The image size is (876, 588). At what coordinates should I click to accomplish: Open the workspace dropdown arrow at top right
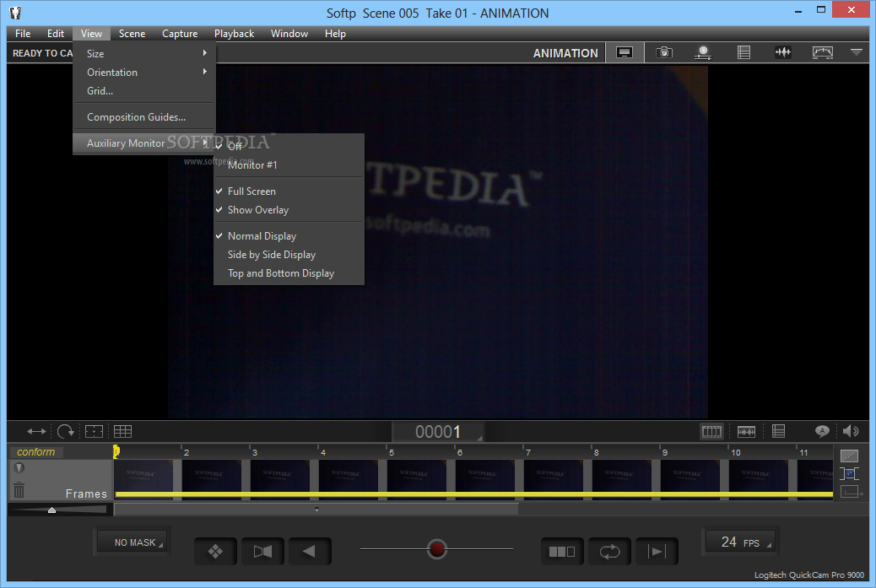click(857, 52)
